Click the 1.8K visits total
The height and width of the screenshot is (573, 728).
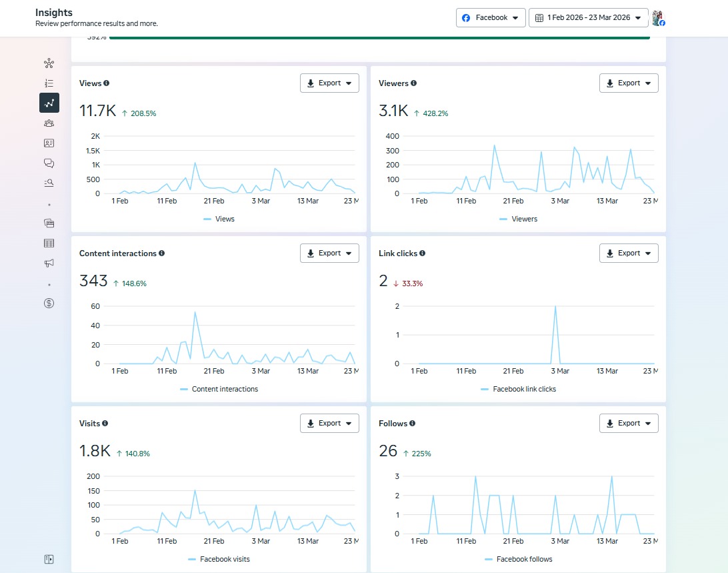(95, 451)
